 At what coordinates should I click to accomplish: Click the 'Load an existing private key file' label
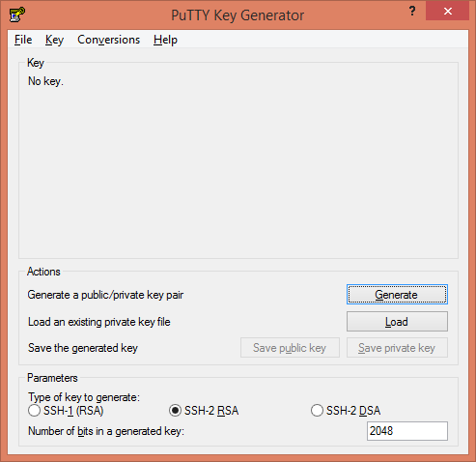tap(99, 322)
